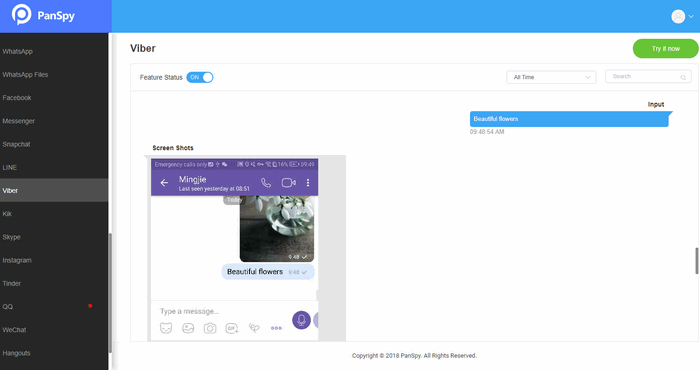The width and height of the screenshot is (700, 370).
Task: Click the 09:48:54 AM timestamp
Action: [x=487, y=132]
